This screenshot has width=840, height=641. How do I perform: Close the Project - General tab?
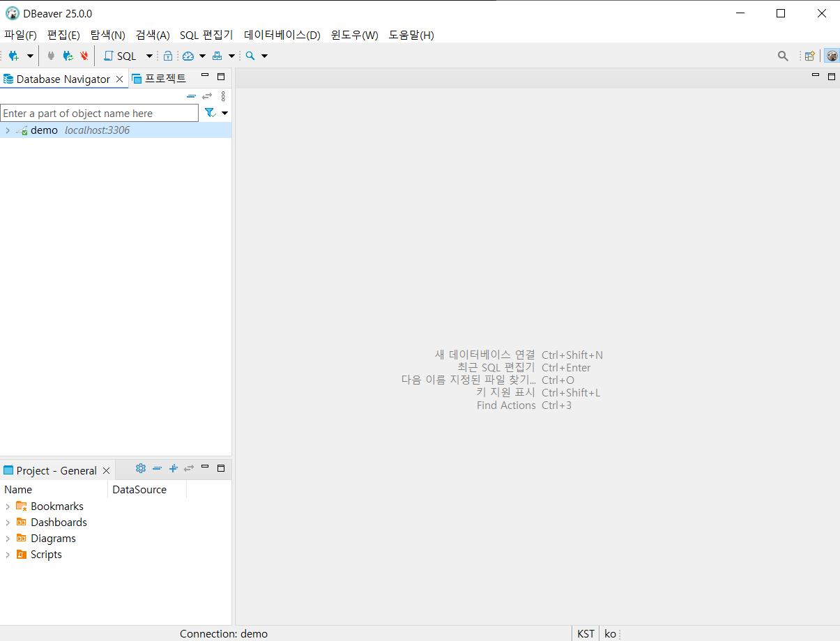pyautogui.click(x=107, y=470)
